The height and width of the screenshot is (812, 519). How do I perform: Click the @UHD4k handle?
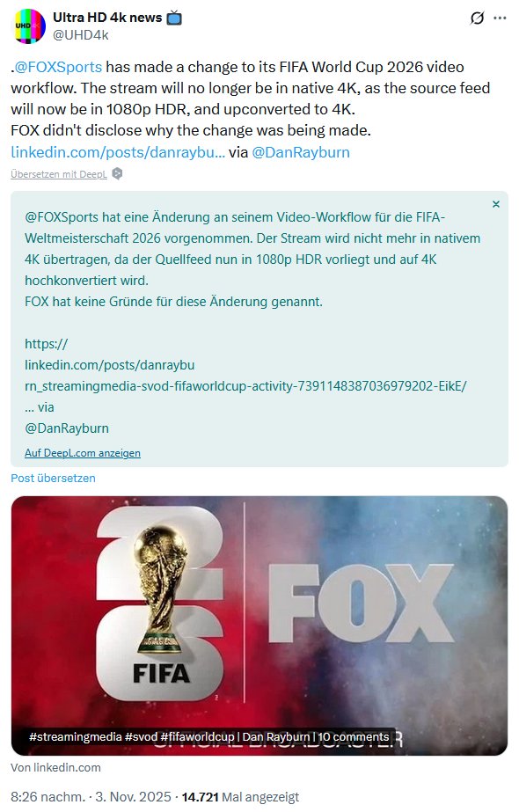point(81,34)
